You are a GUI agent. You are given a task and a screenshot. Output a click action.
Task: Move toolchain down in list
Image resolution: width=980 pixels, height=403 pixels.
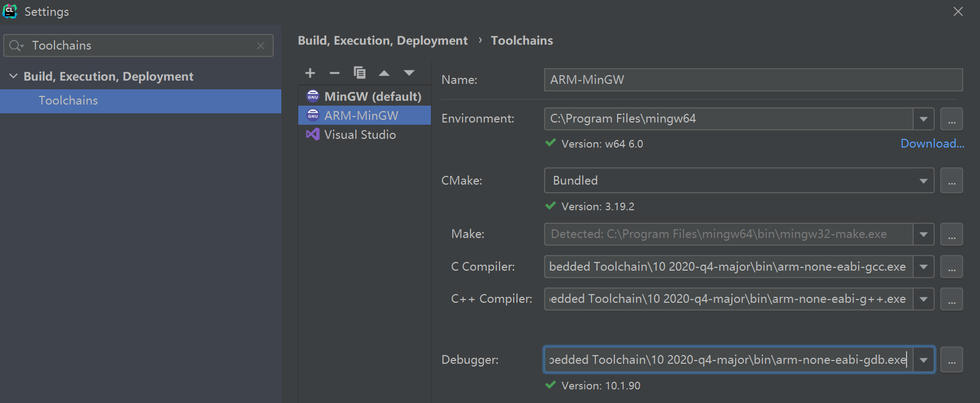pos(409,73)
